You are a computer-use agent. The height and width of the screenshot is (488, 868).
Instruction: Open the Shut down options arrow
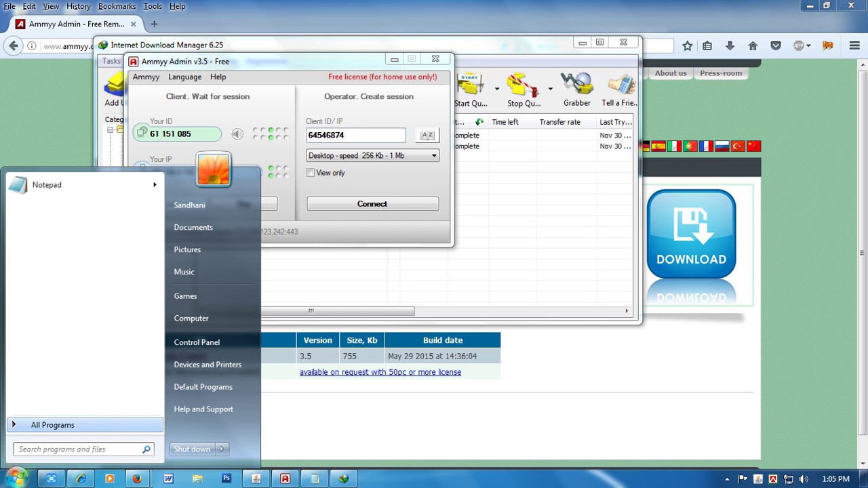pyautogui.click(x=222, y=449)
